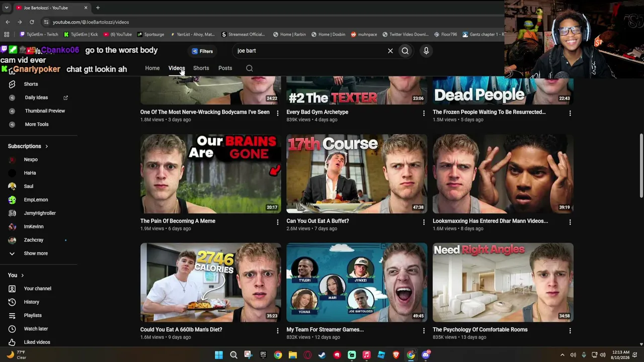Open the tab search dropdown in Chrome
This screenshot has height=362, width=644.
(7, 8)
